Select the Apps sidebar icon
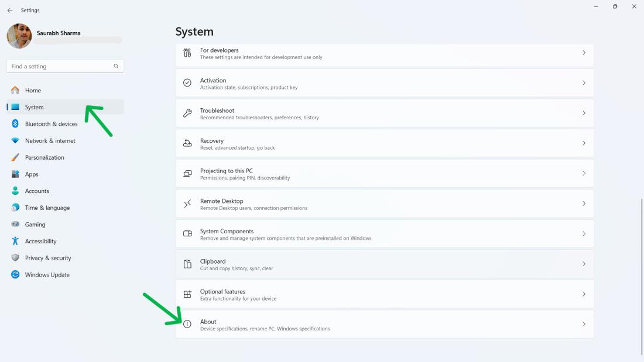The image size is (644, 362). pyautogui.click(x=14, y=174)
